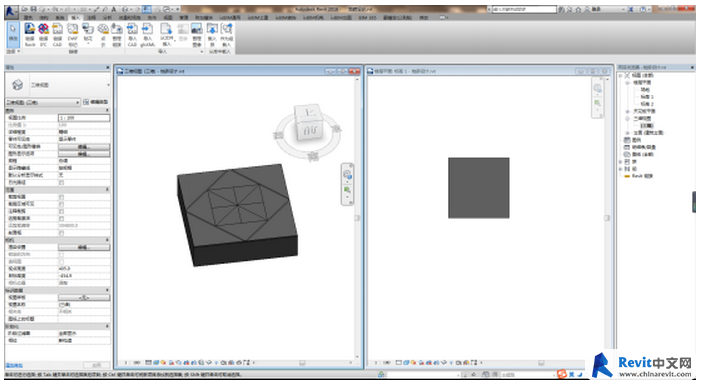The width and height of the screenshot is (702, 386).
Task: Click Edit for Graphic Display Options
Action: [84, 154]
